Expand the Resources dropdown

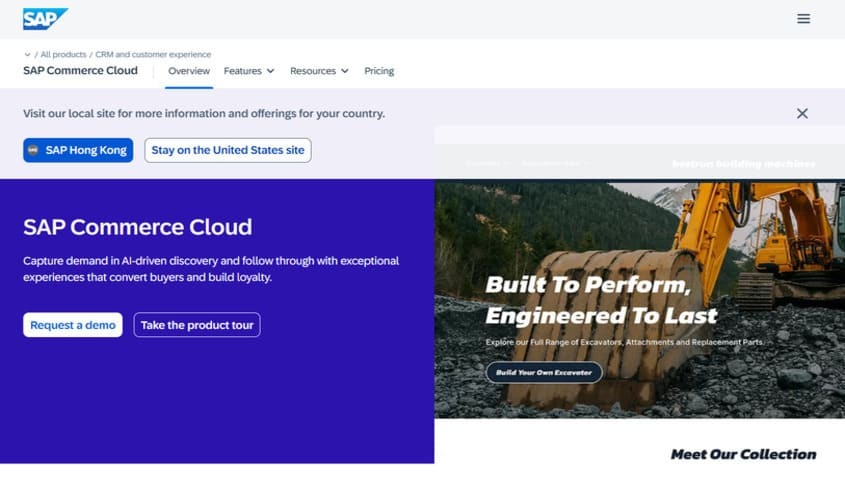pos(319,71)
